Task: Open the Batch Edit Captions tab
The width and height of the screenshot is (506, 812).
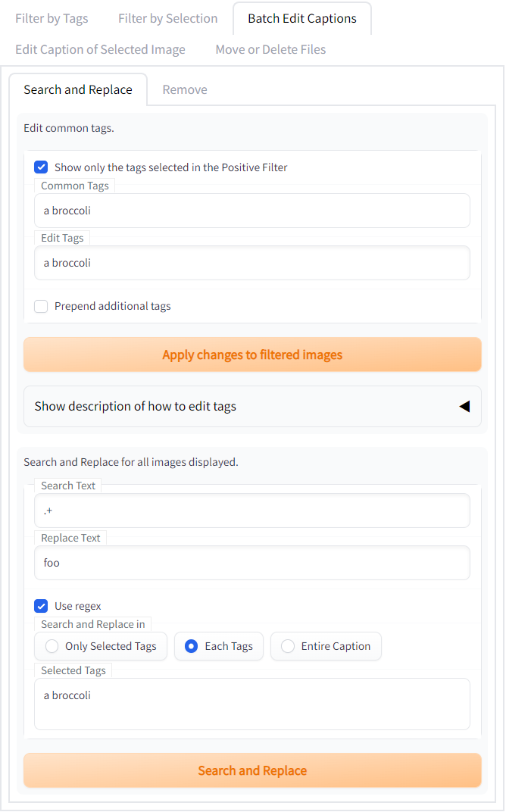Action: (301, 18)
